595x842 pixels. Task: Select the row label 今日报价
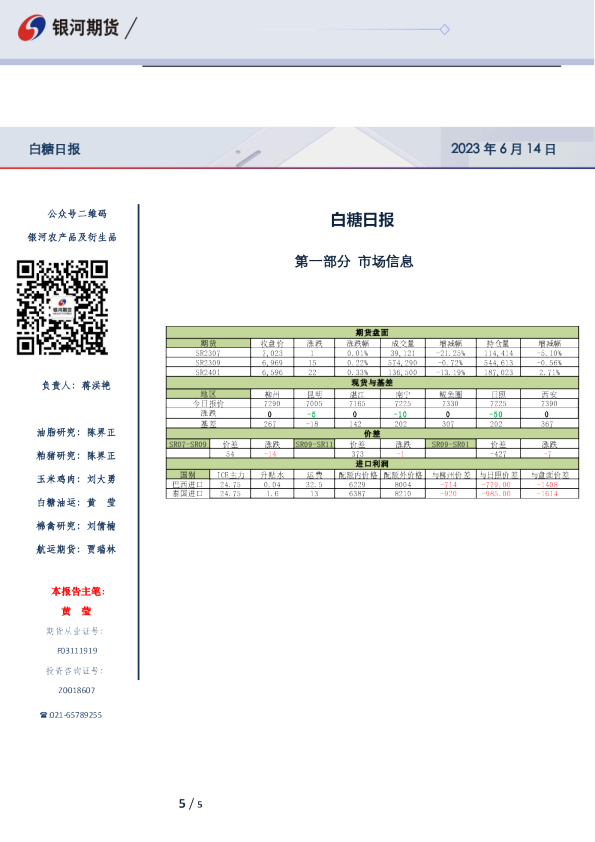point(208,403)
